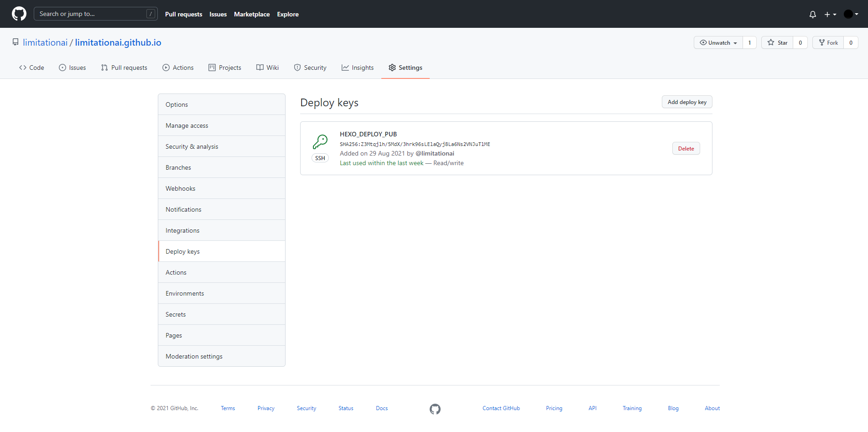The width and height of the screenshot is (868, 432).
Task: Click the green key icon of HEXO_DEPLOY_PUB
Action: point(320,142)
